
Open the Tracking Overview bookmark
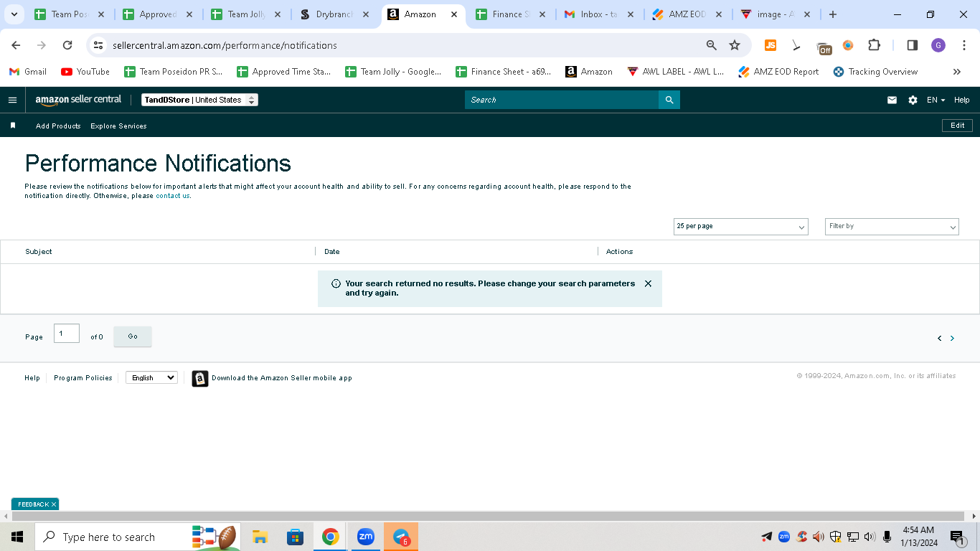875,72
